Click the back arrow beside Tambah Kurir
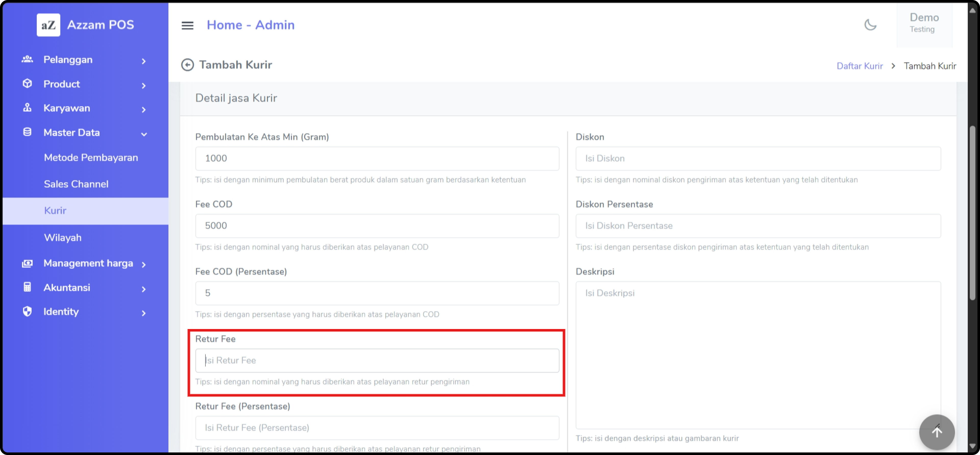The height and width of the screenshot is (455, 980). (187, 65)
